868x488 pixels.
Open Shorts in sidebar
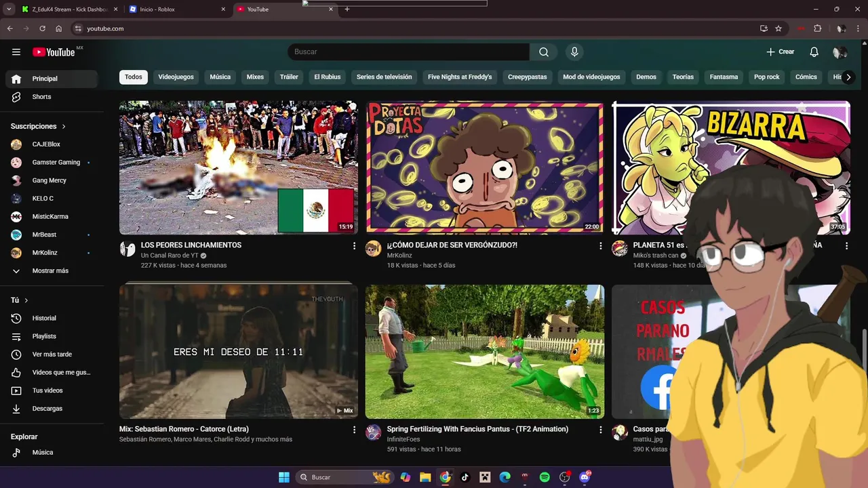52,97
